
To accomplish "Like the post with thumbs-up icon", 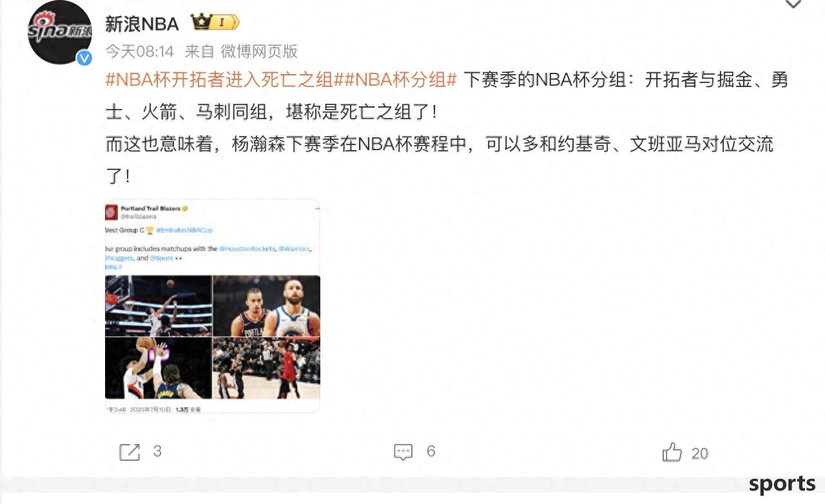I will 672,452.
